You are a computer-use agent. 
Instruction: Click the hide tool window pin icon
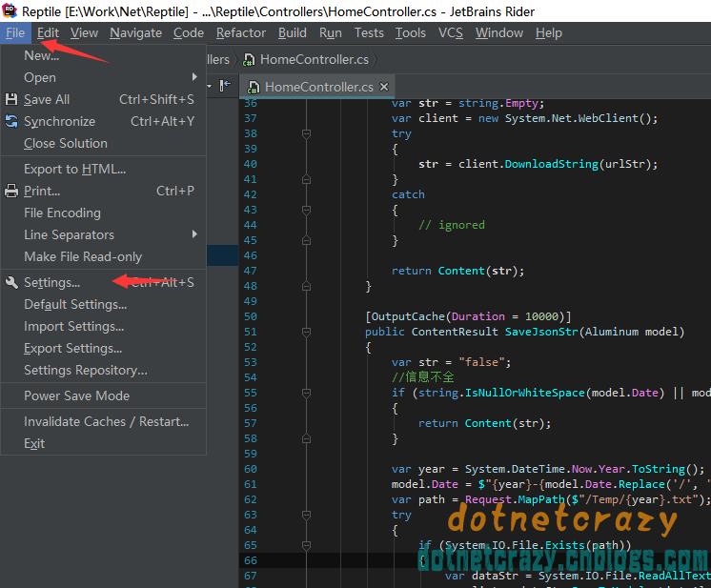pyautogui.click(x=225, y=86)
